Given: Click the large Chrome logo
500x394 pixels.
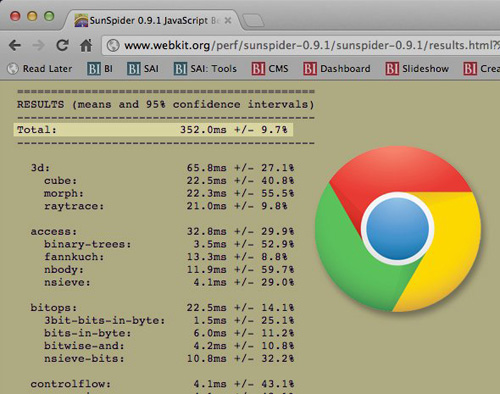Looking at the screenshot, I should pos(398,229).
